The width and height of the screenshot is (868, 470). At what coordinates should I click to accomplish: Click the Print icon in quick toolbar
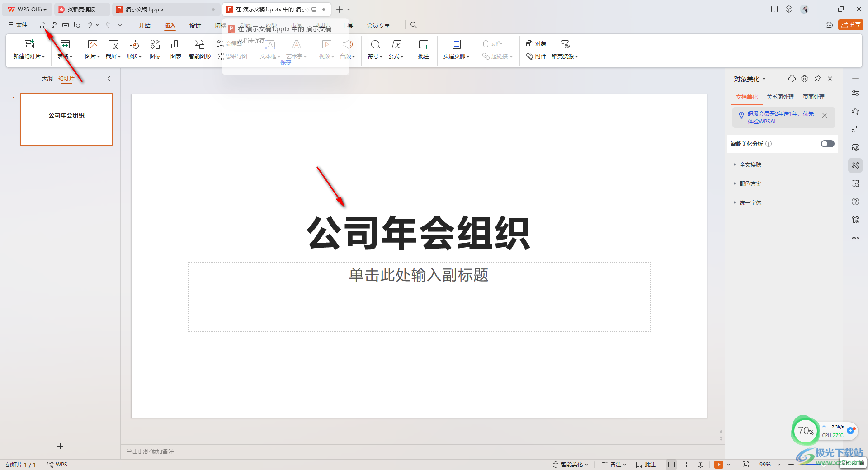(66, 25)
